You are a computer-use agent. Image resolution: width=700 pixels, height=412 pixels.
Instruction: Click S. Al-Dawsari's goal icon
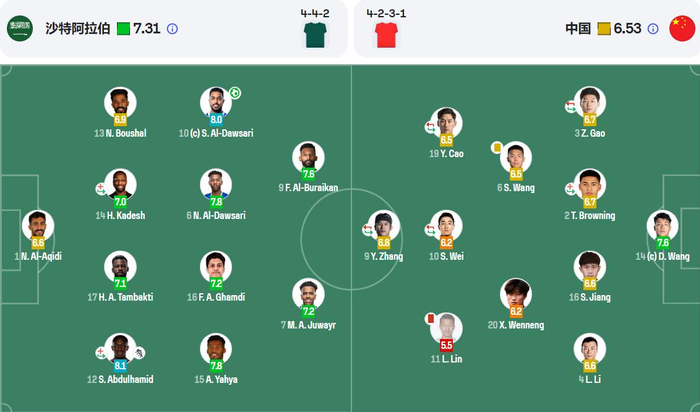[235, 94]
